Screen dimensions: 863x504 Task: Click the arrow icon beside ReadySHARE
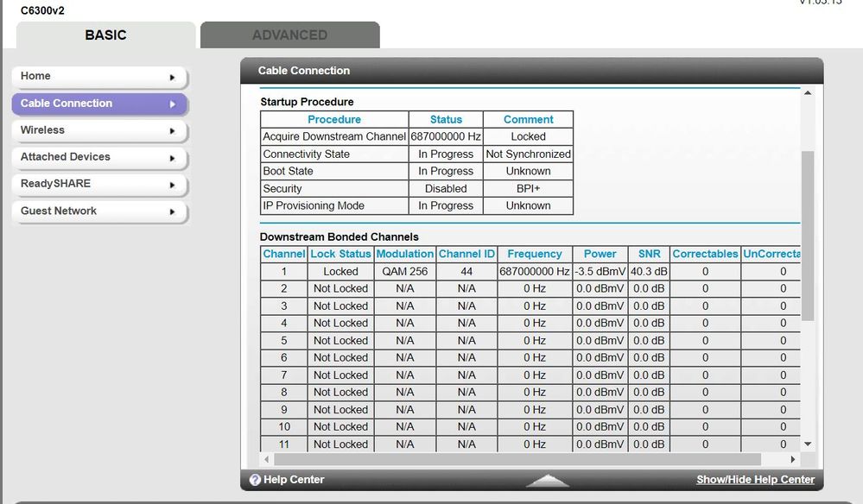click(172, 186)
